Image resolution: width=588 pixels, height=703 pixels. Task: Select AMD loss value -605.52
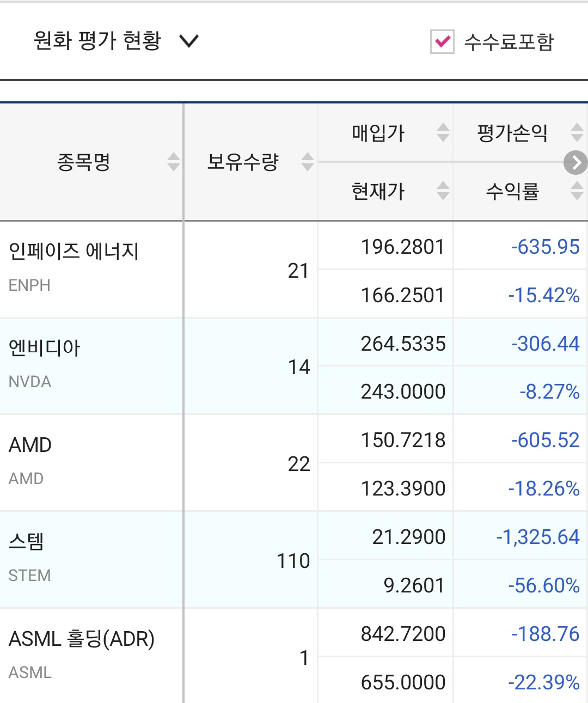click(x=546, y=440)
